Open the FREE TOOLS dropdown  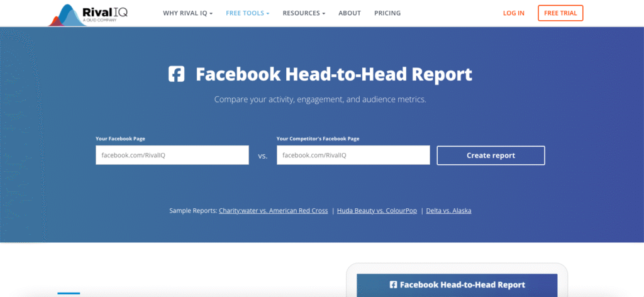[x=247, y=13]
